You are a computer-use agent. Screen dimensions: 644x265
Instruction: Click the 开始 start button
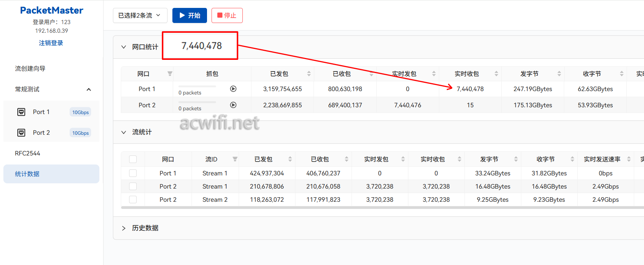pos(189,15)
